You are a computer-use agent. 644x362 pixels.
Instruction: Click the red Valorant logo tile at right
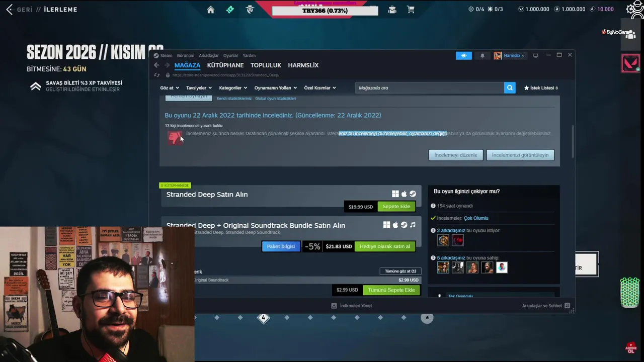(x=630, y=64)
